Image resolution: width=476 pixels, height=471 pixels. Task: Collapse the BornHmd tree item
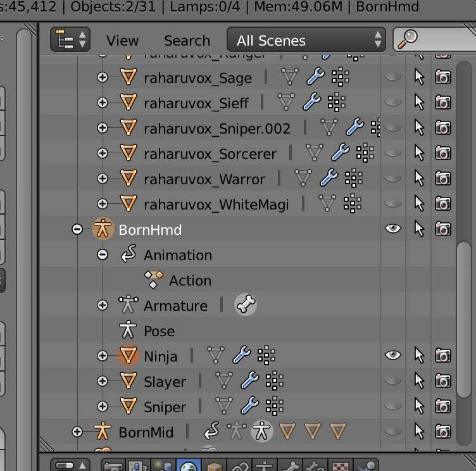(77, 229)
